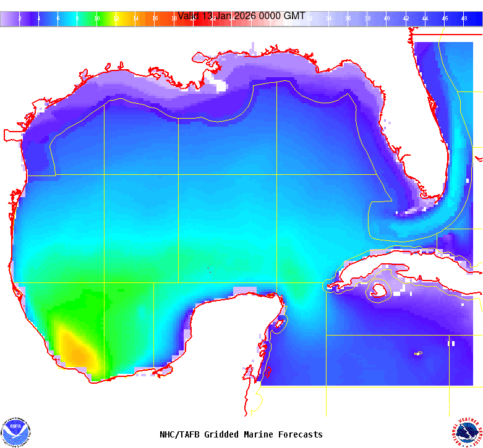The width and height of the screenshot is (483, 448).
Task: Click the Caribbean water area south of Cuba
Action: pos(383,346)
